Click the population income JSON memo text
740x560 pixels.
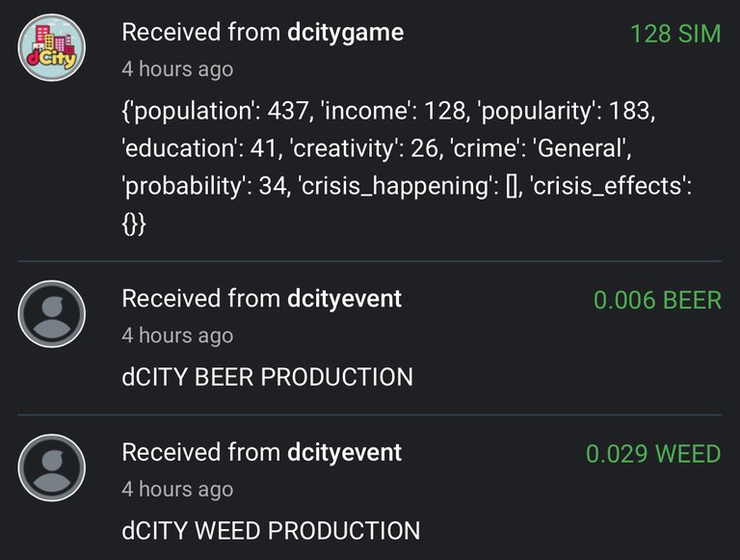[407, 167]
